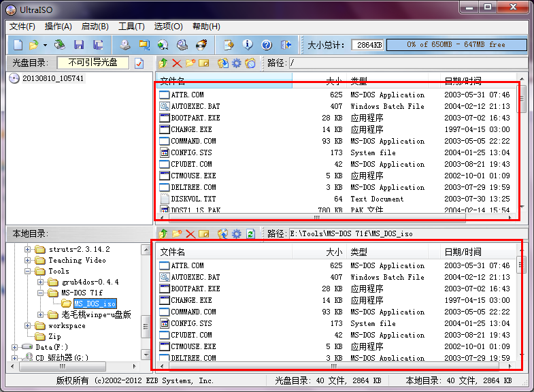Click the New blank document icon
Screen dimensions: 534x392
click(x=18, y=45)
